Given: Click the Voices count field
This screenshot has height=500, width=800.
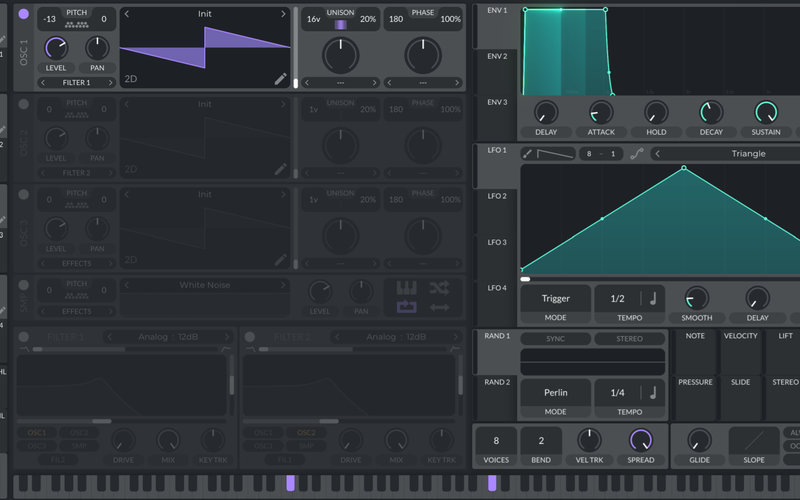Looking at the screenshot, I should (495, 440).
